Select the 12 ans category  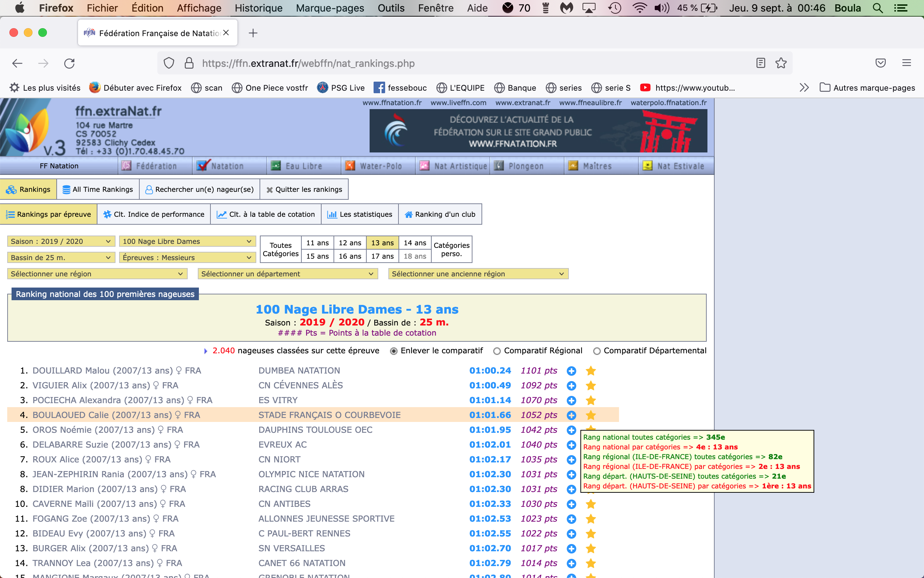pyautogui.click(x=350, y=243)
